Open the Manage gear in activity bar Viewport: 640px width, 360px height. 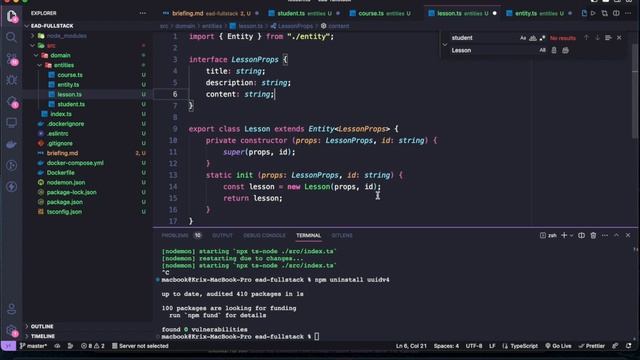coord(12,330)
